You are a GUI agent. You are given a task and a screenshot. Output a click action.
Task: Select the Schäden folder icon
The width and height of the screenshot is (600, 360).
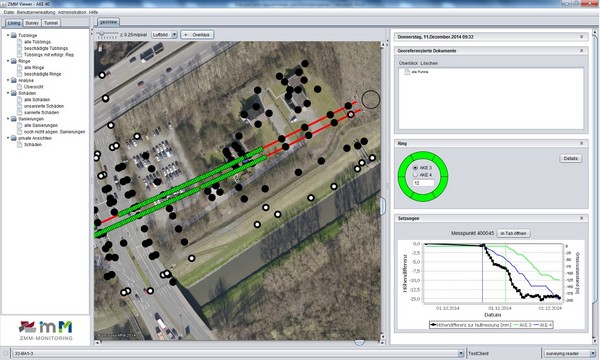14,93
